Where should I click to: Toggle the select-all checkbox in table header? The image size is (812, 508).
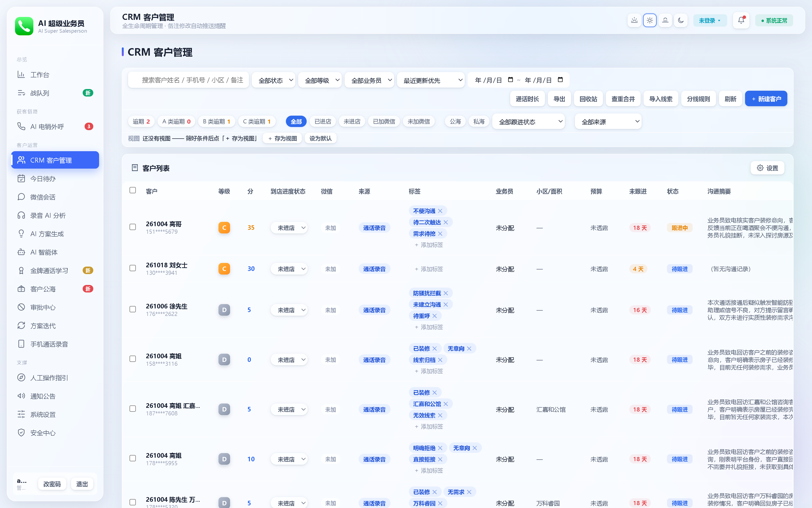[x=132, y=191]
